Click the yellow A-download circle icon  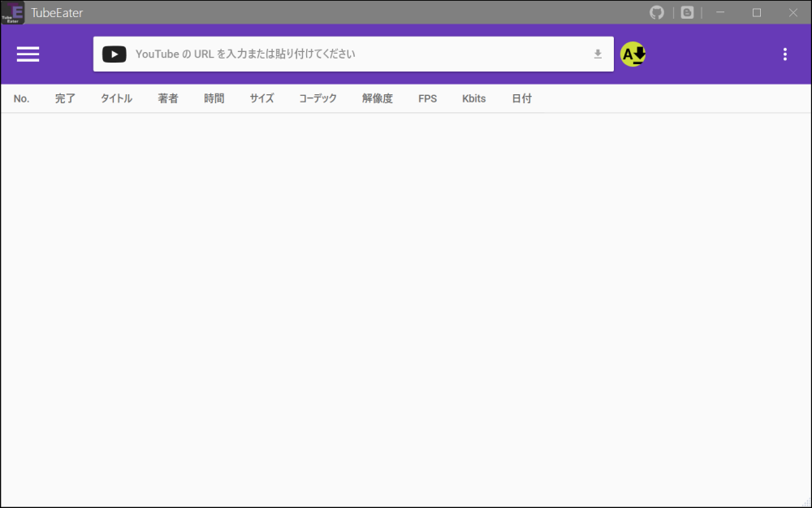(x=633, y=54)
